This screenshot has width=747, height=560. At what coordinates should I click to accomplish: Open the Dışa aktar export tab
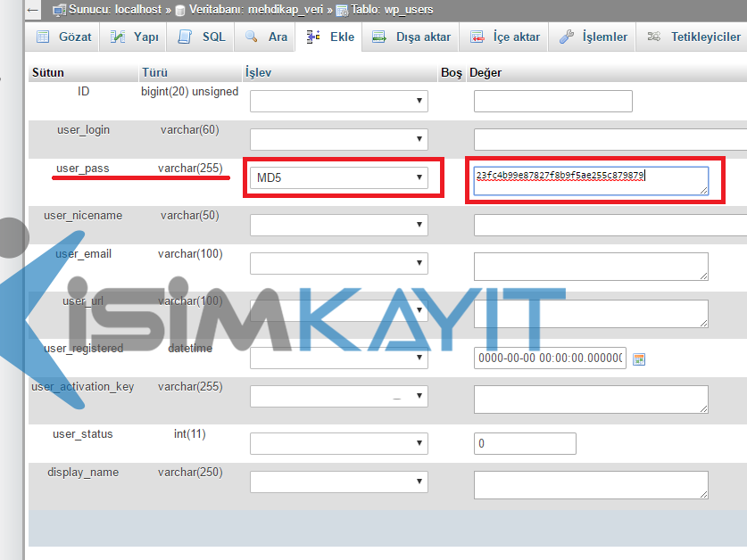point(411,37)
